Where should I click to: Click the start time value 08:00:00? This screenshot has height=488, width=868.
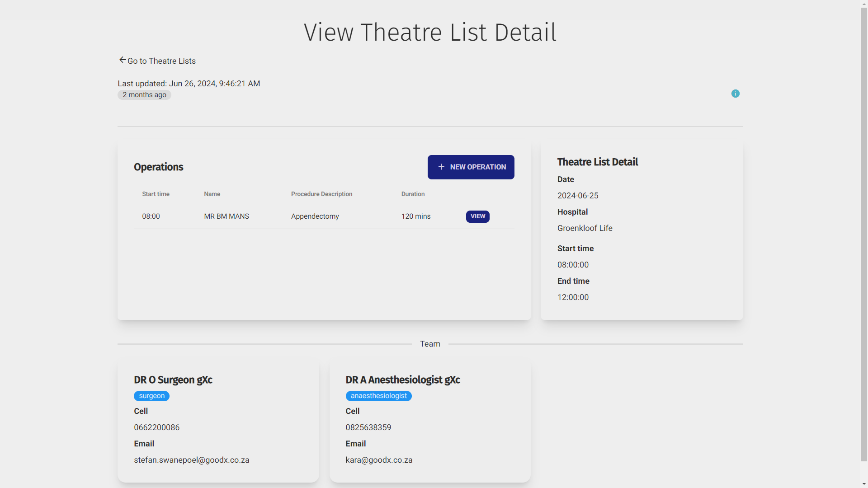573,265
